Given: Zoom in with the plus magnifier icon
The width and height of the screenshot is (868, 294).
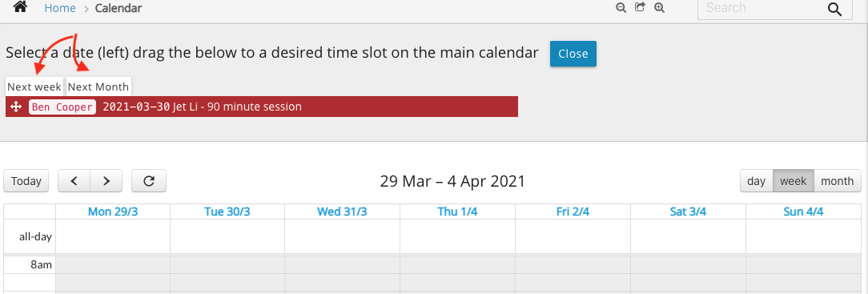Looking at the screenshot, I should pyautogui.click(x=659, y=7).
